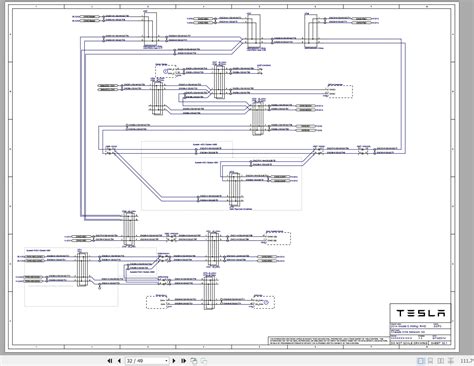Select continuous facing view mode
Viewport: 474px width, 366px height.
pyautogui.click(x=451, y=361)
